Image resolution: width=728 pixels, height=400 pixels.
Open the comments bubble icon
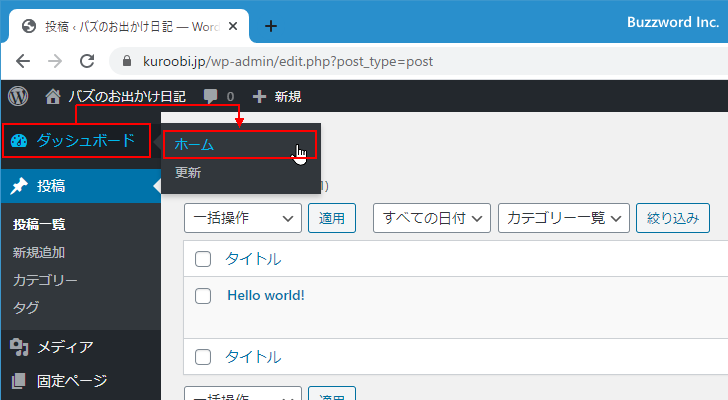[x=210, y=96]
